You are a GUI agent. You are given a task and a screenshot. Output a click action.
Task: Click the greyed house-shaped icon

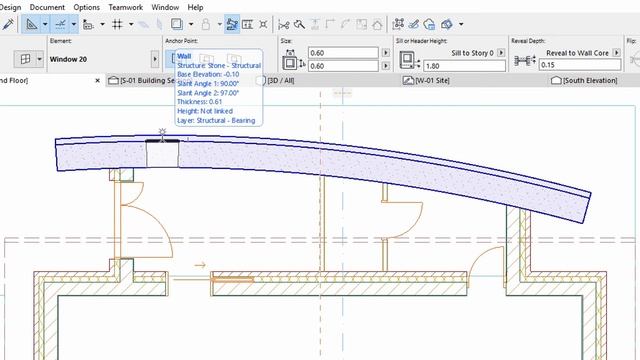377,24
